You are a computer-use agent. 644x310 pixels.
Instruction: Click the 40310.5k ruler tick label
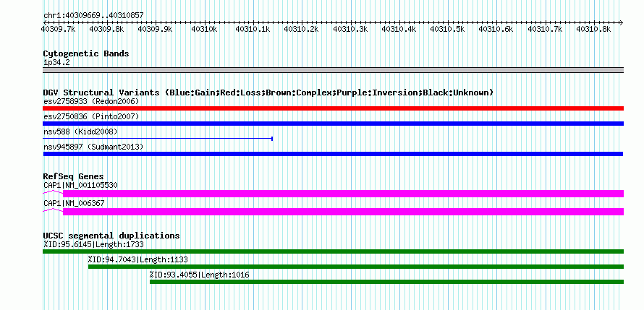(x=447, y=29)
